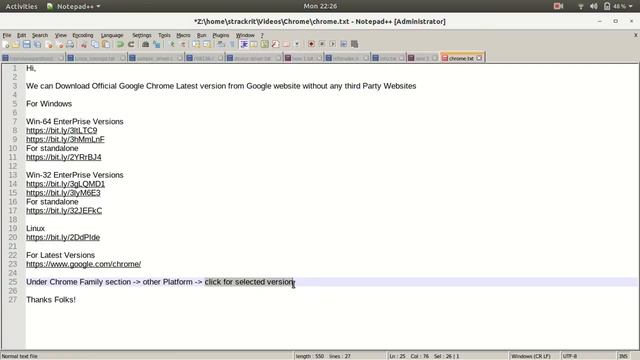Screen dimensions: 640x360
Task: Undo the last edit with the Undo icon
Action: 120,44
